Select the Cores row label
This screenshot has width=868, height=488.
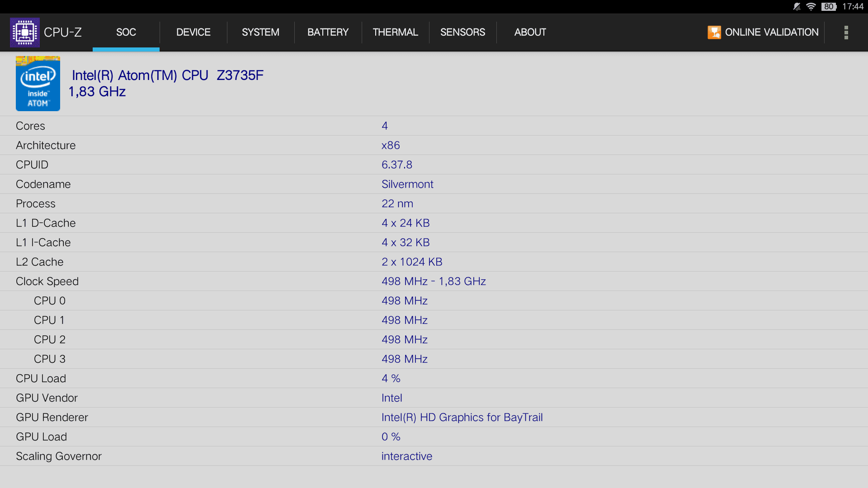(x=30, y=126)
